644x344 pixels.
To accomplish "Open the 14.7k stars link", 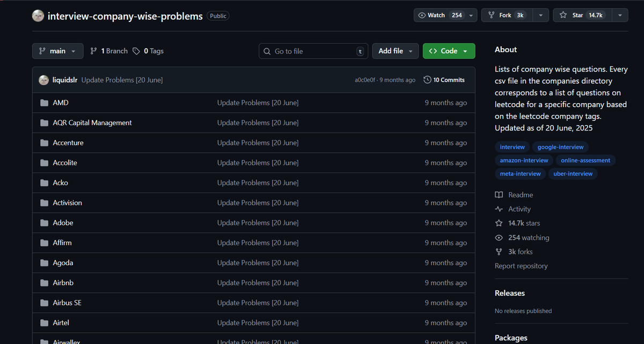I will coord(517,223).
